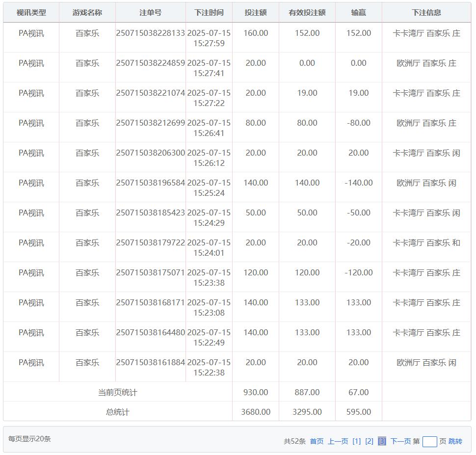Viewport: 476px width, 455px height.
Task: Click the 下注信息 column header
Action: coord(426,13)
